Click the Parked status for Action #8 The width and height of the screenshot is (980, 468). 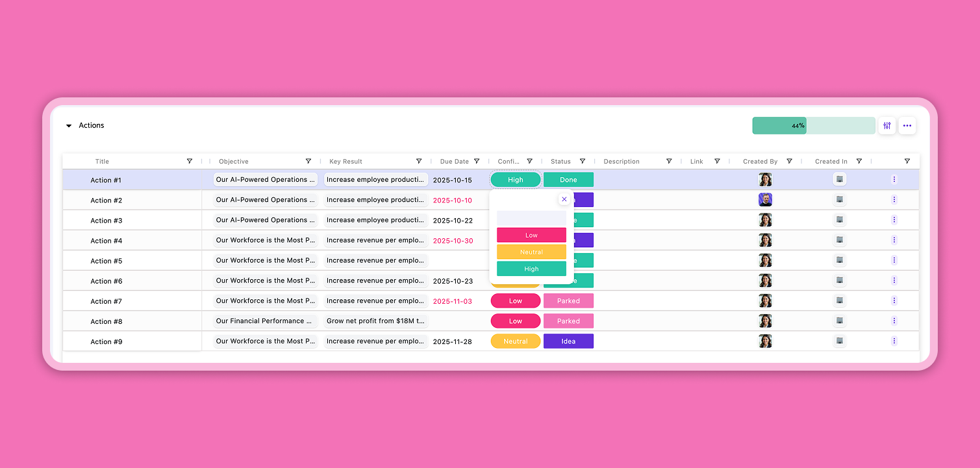568,321
